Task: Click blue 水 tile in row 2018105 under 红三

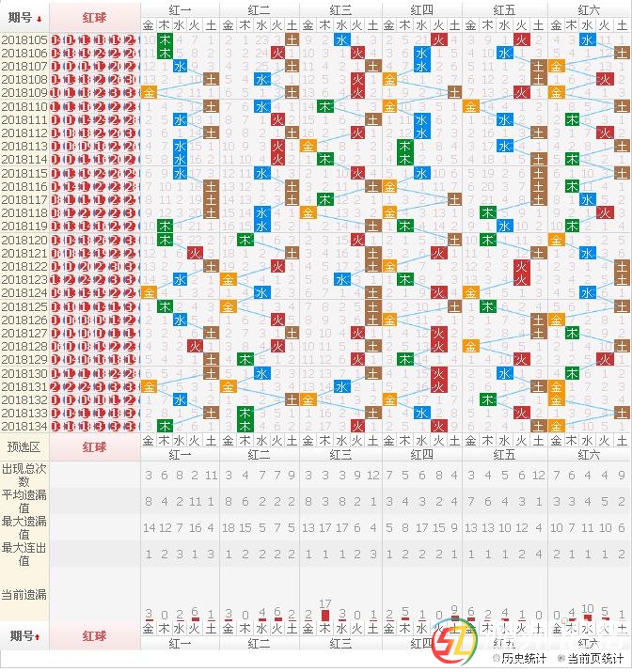Action: [340, 40]
